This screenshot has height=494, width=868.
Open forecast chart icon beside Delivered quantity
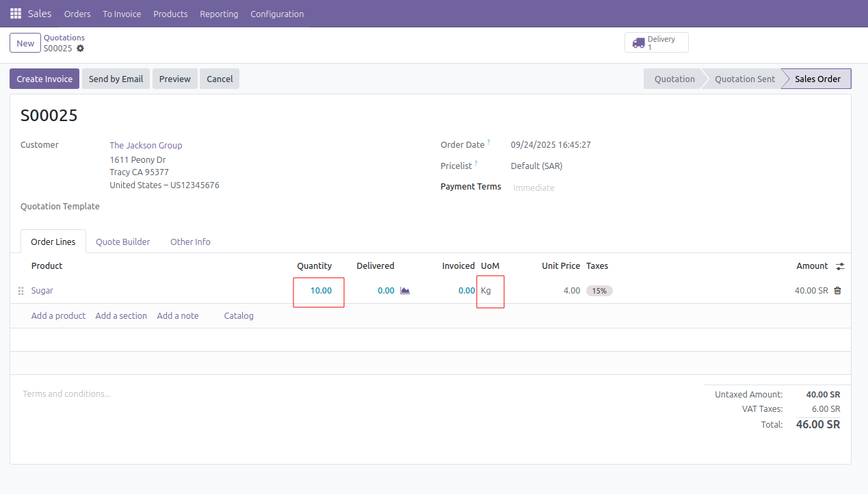(405, 291)
